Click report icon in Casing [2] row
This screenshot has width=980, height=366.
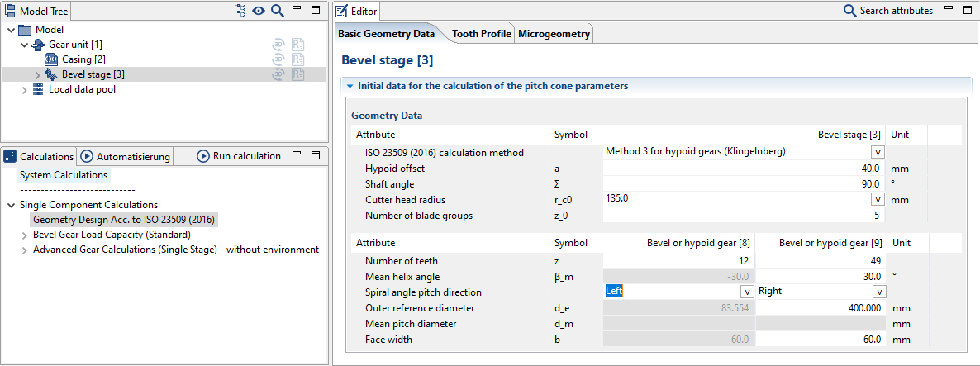click(x=297, y=59)
